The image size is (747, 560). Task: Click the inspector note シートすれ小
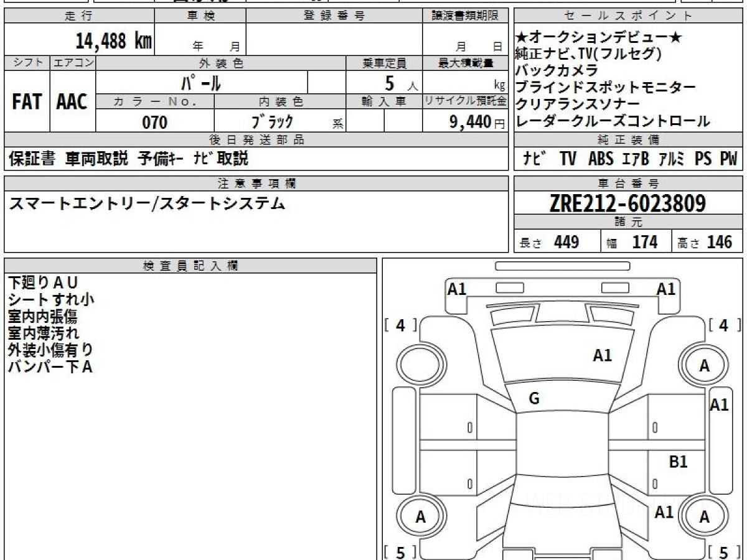[51, 300]
